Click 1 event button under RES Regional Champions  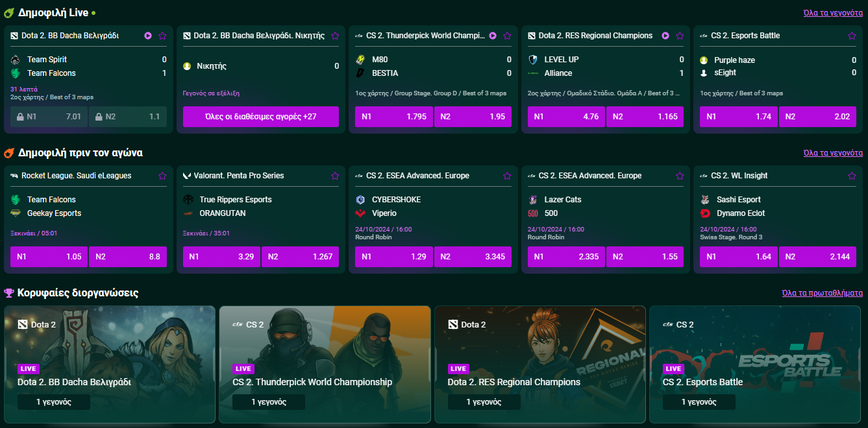point(484,402)
